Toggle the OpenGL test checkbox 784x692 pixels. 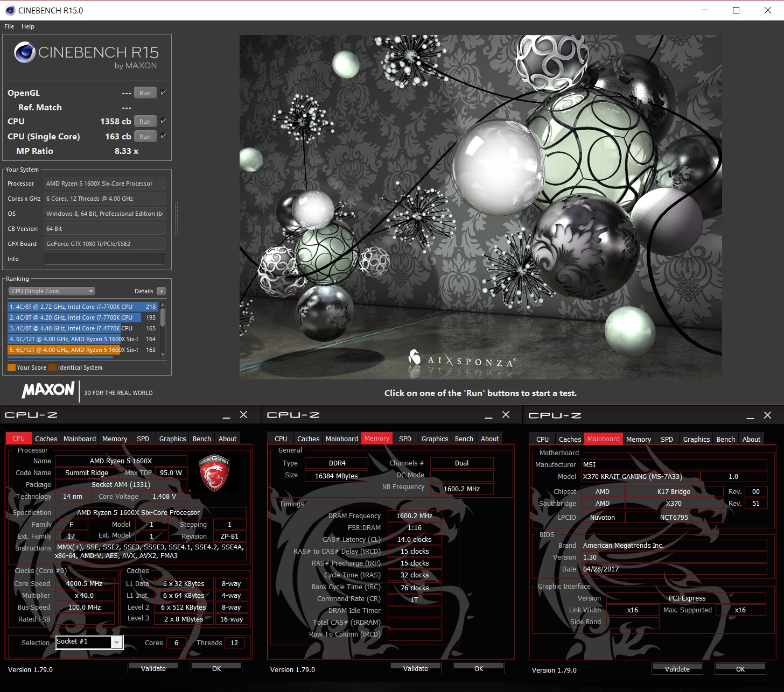163,93
